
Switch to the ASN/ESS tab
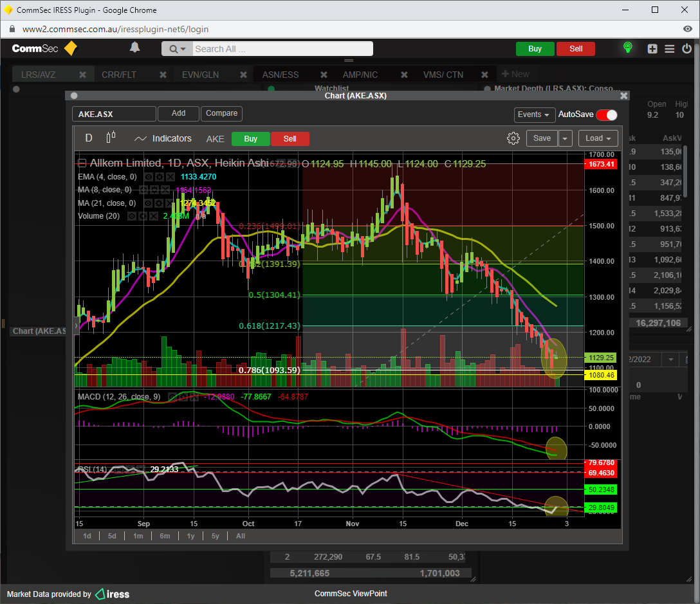pyautogui.click(x=281, y=75)
